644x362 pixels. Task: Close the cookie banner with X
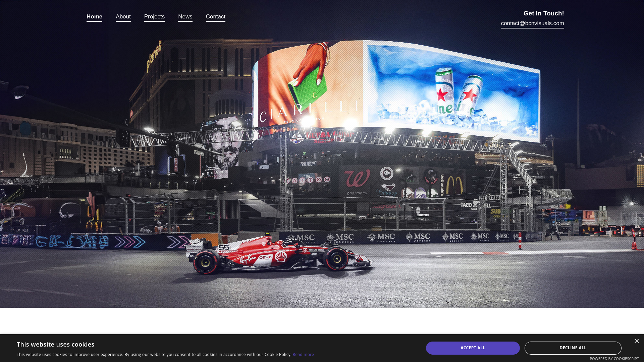pyautogui.click(x=637, y=341)
